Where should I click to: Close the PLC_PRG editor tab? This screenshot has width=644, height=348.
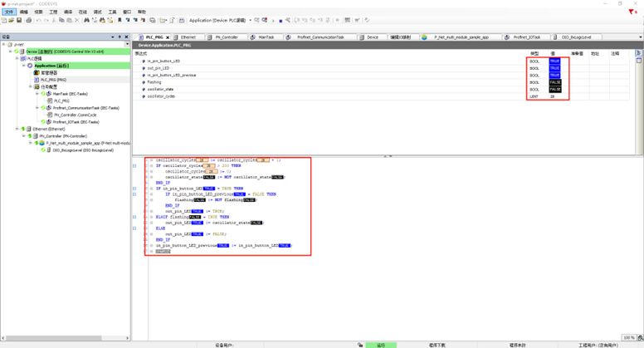(167, 37)
